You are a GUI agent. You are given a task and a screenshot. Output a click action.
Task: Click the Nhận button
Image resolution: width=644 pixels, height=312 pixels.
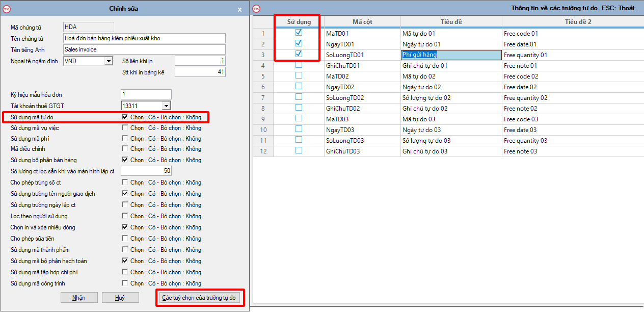pos(79,298)
